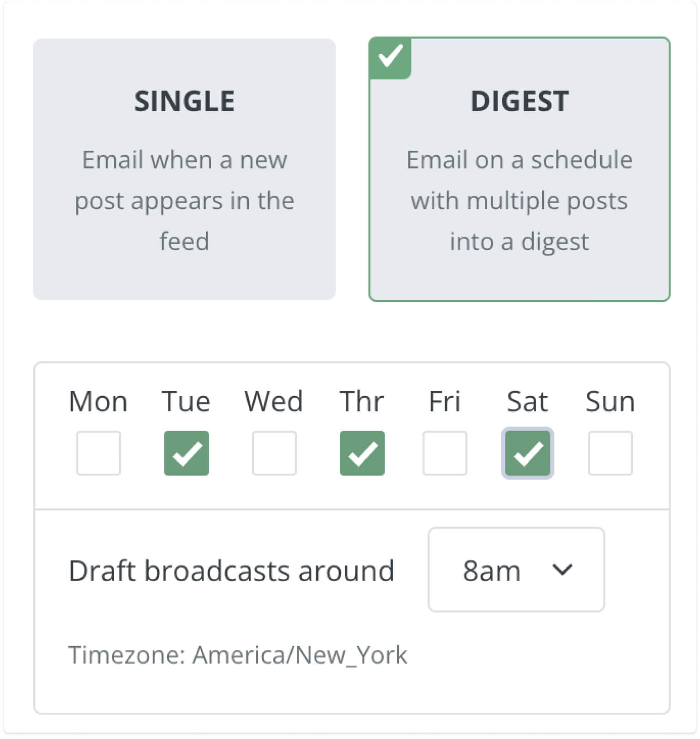
Task: Click the chevron next to 8am
Action: [561, 571]
